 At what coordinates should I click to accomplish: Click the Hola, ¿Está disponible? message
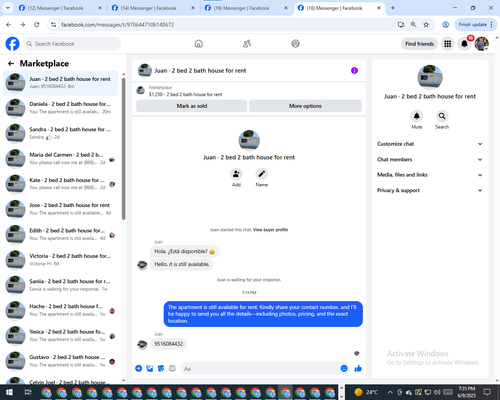tap(184, 251)
